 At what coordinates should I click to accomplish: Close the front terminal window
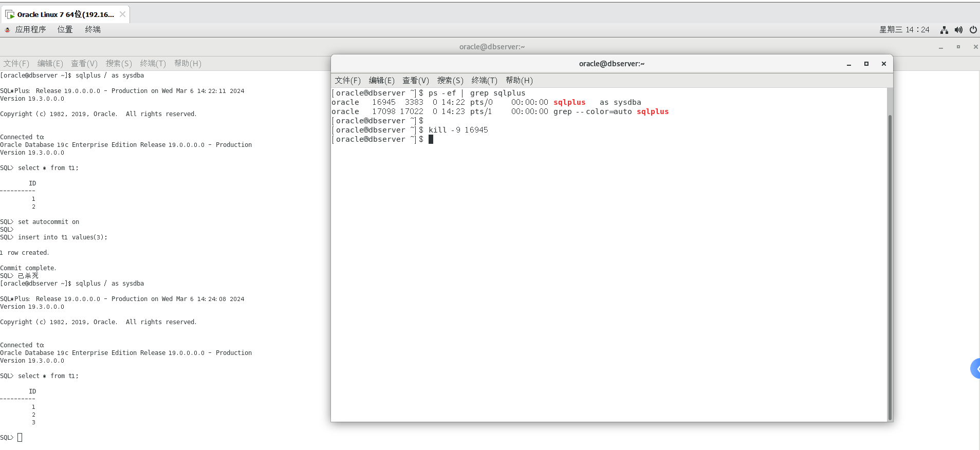pyautogui.click(x=884, y=64)
